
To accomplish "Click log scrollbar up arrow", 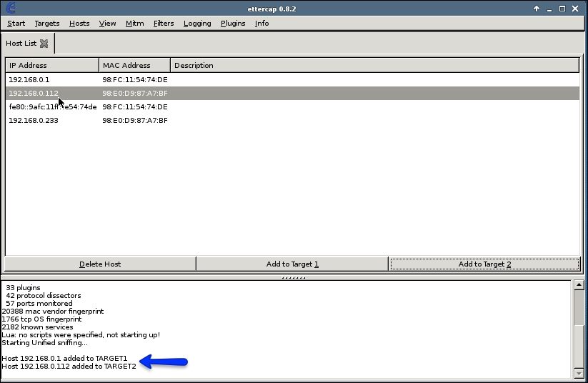I will point(579,285).
